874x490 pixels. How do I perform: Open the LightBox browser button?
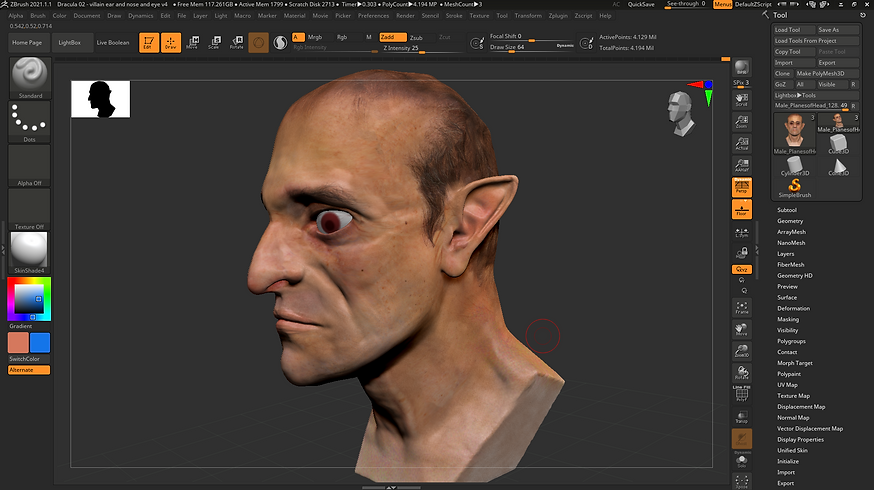[70, 42]
